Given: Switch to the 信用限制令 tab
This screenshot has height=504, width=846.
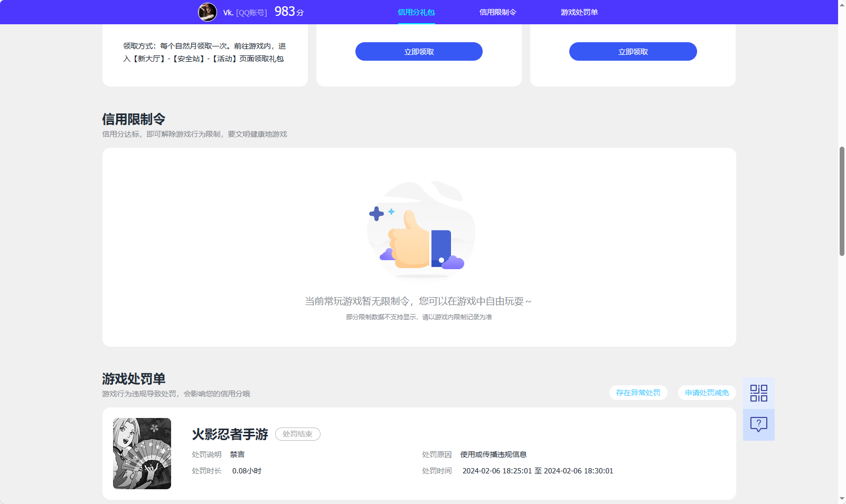Looking at the screenshot, I should point(498,12).
